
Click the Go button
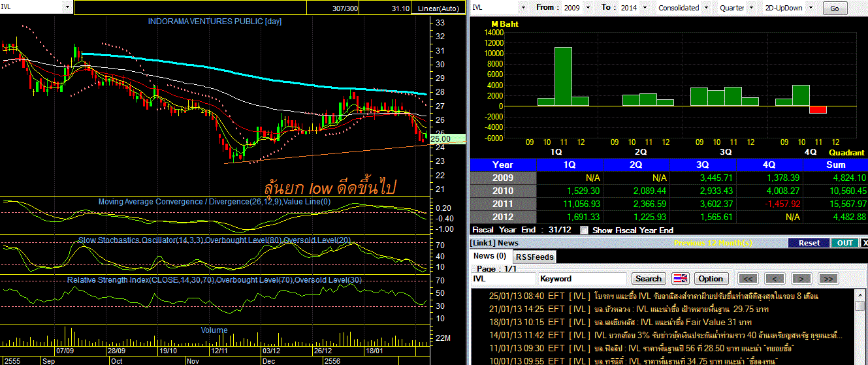tap(835, 8)
